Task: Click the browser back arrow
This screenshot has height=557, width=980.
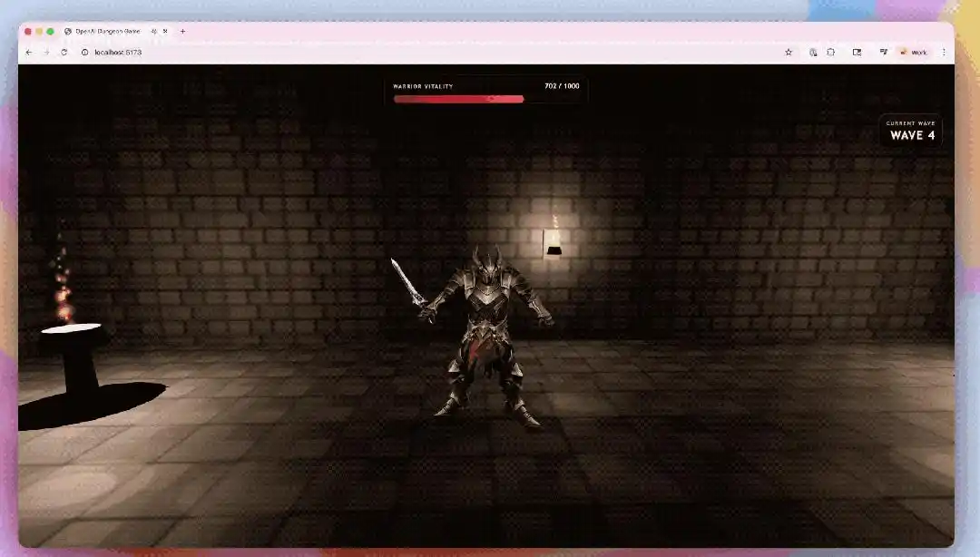Action: point(28,53)
